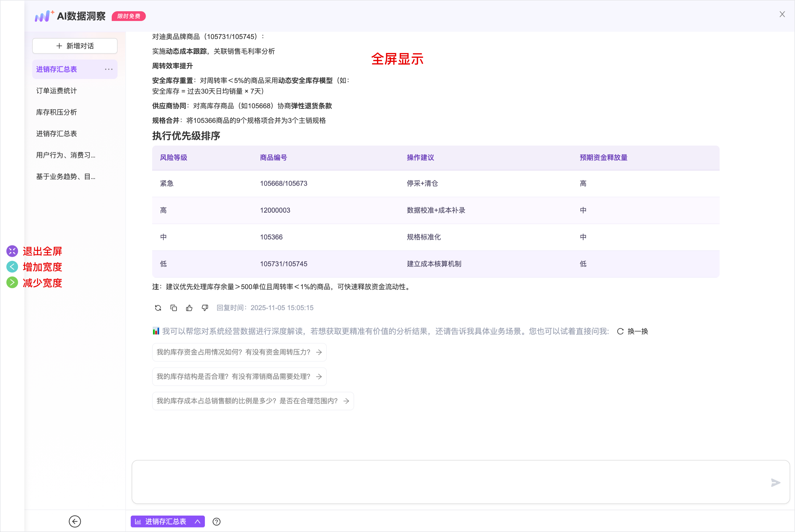Screen dimensions: 795x532
Task: Copy the response with copy icon
Action: [173, 308]
